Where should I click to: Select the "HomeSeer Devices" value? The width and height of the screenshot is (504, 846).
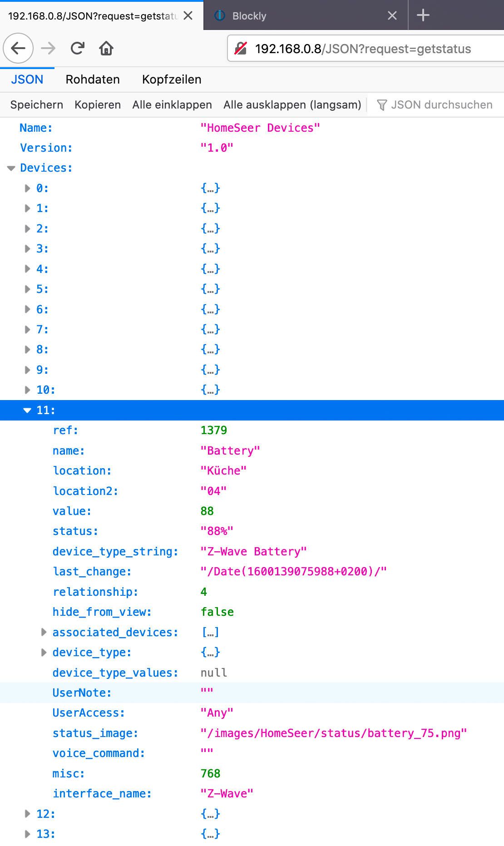[x=260, y=128]
